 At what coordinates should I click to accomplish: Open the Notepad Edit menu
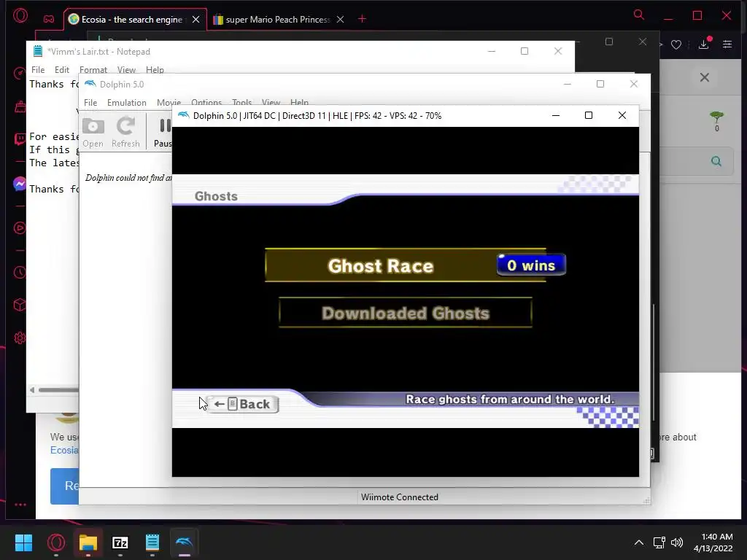point(62,70)
